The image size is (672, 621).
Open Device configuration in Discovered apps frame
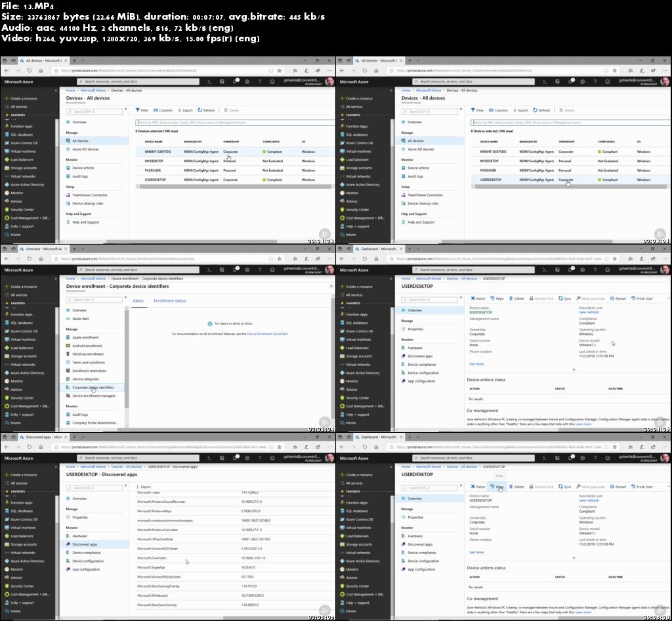pos(87,561)
